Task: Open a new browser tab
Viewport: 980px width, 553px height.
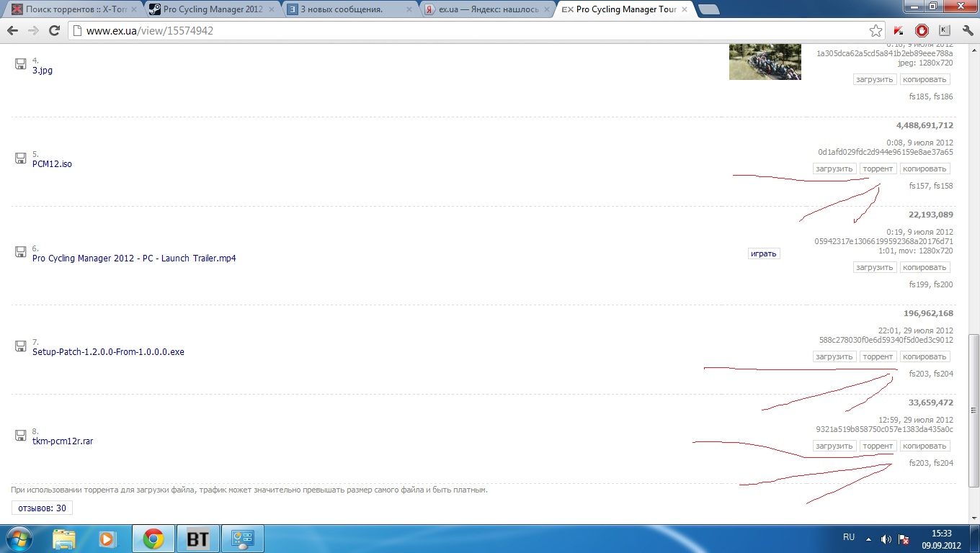Action: coord(709,10)
